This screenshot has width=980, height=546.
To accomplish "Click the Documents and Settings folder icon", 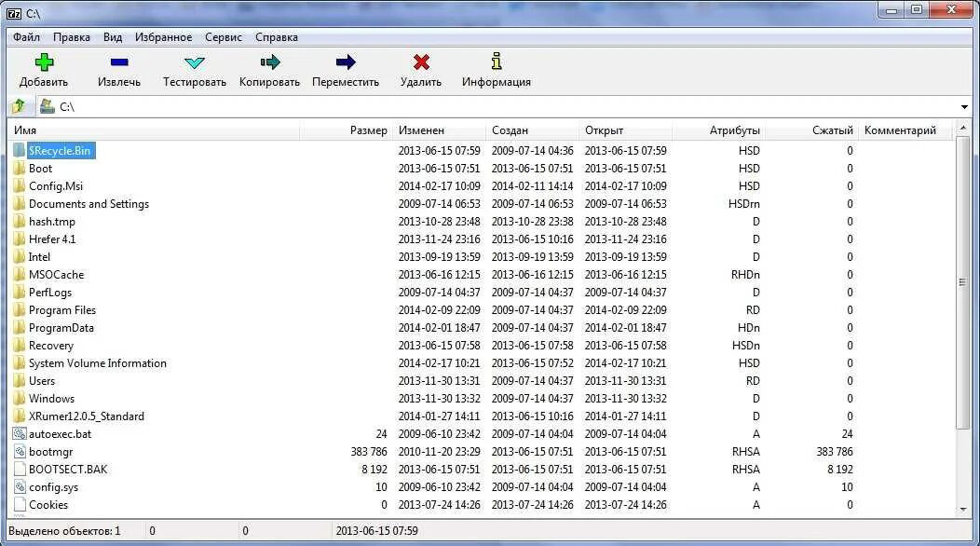I will click(20, 204).
